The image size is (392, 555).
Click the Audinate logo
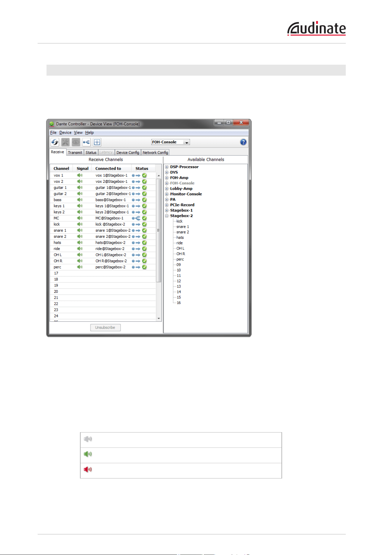click(316, 28)
